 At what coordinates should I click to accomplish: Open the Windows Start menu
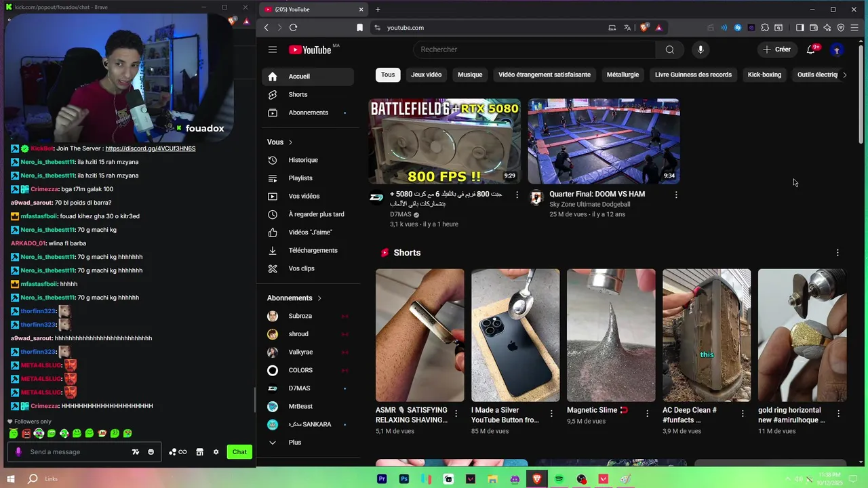coord(11,479)
